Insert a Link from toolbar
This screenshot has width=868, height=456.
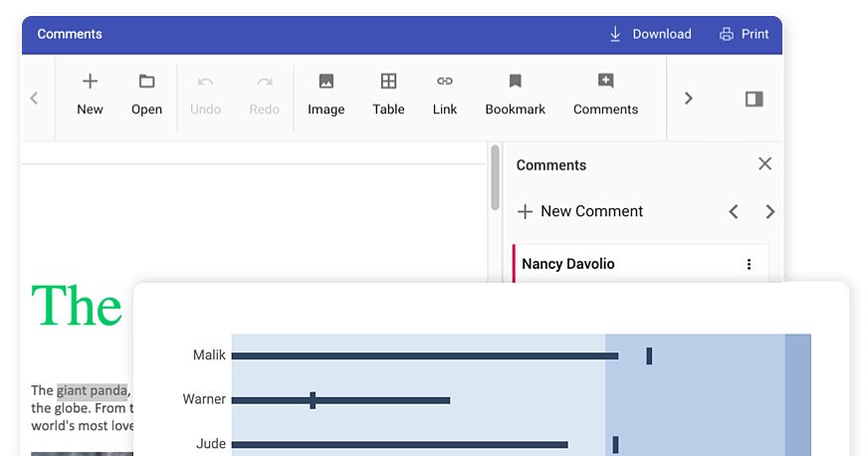click(x=445, y=95)
